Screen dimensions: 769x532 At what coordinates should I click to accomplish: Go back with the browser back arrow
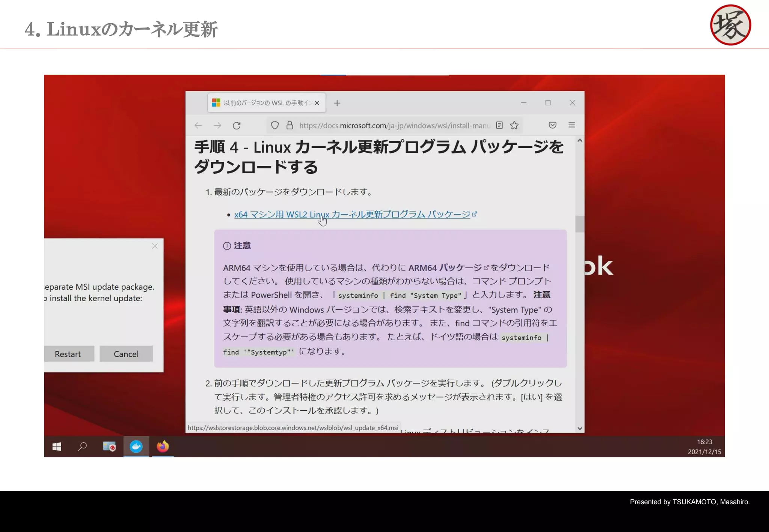click(x=198, y=125)
